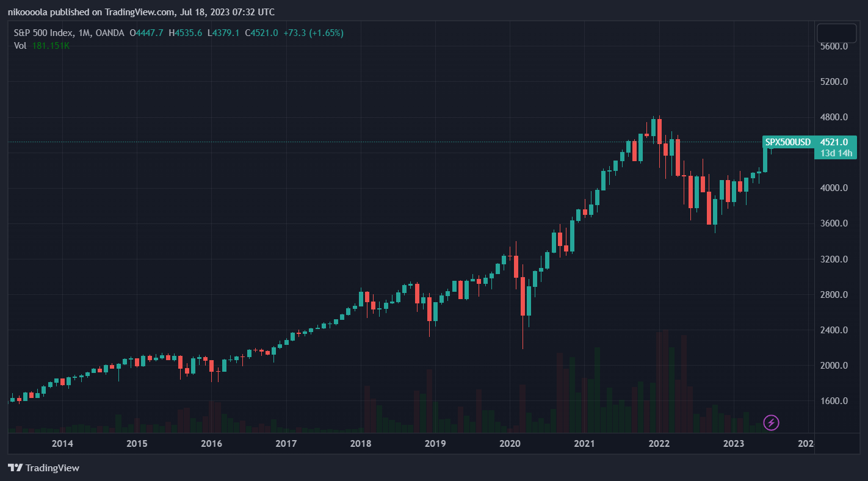Click the TradingView logo at bottom left
The width and height of the screenshot is (868, 481).
pyautogui.click(x=44, y=468)
